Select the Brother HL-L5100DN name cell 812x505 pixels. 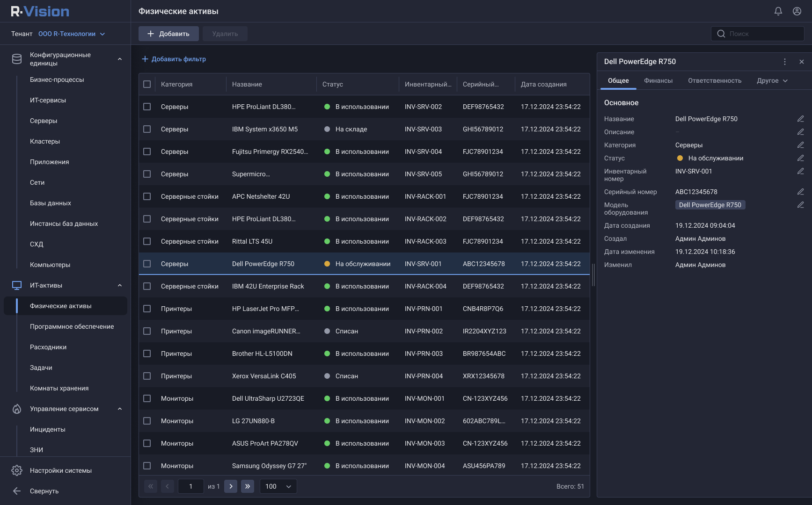(x=262, y=353)
